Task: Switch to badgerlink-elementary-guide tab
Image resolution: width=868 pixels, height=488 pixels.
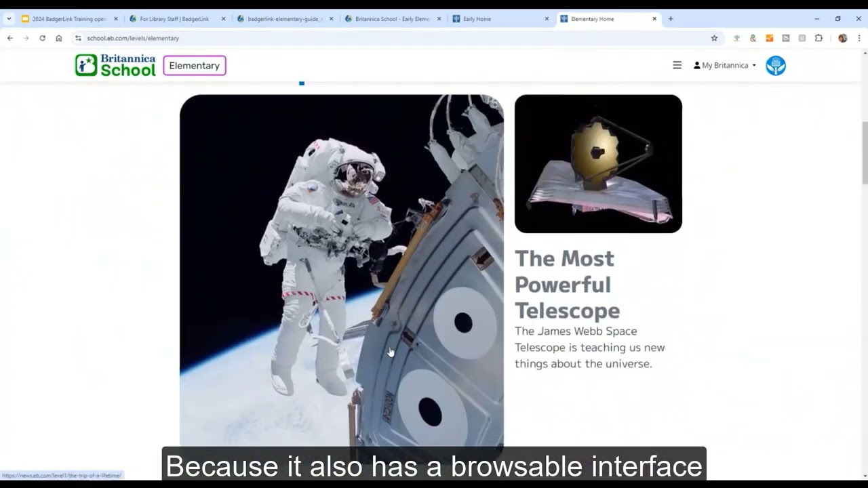Action: [x=285, y=19]
